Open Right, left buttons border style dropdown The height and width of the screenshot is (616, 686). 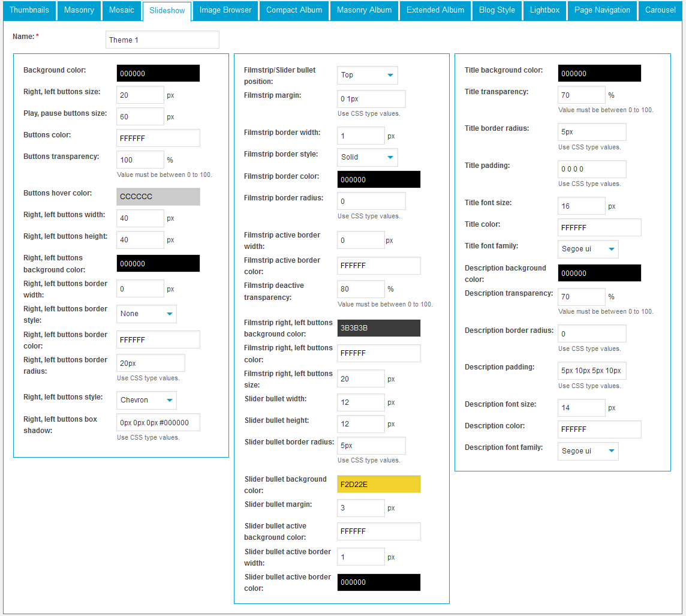[146, 314]
